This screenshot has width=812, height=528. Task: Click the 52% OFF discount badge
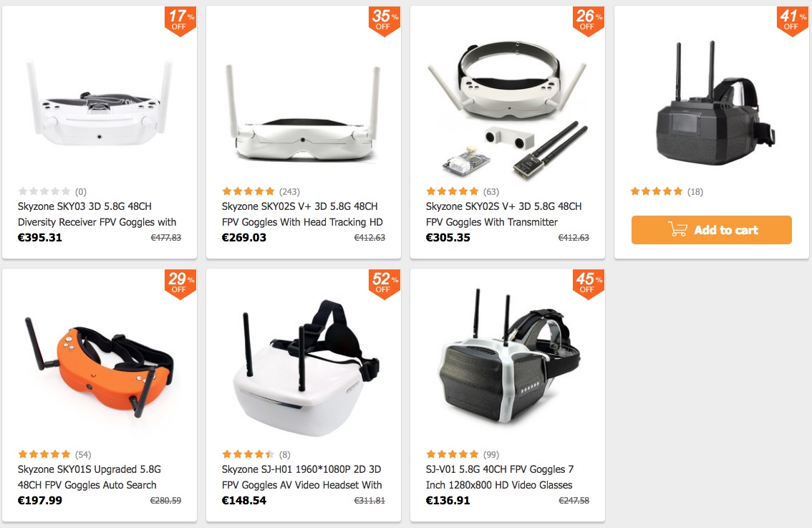[x=385, y=284]
